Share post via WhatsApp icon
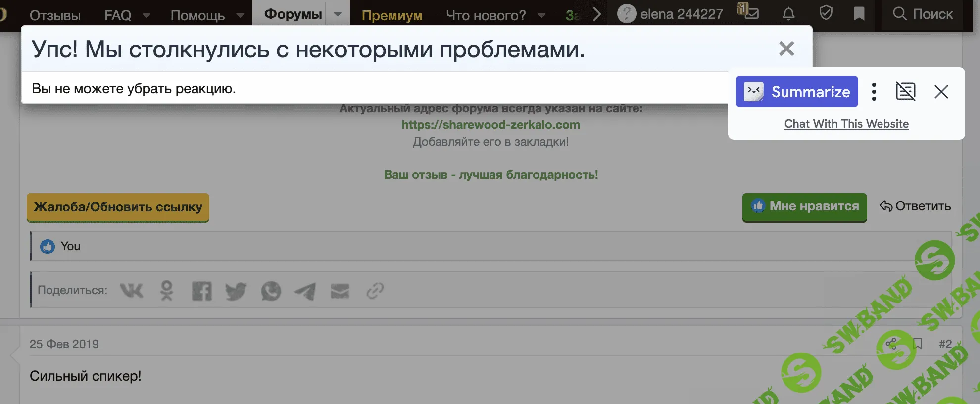Screen dimensions: 980x404 [x=271, y=291]
